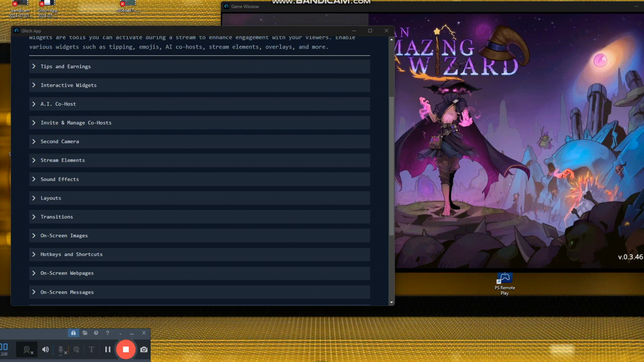The width and height of the screenshot is (644, 362).
Task: Click the text overlay T icon
Action: click(91, 350)
